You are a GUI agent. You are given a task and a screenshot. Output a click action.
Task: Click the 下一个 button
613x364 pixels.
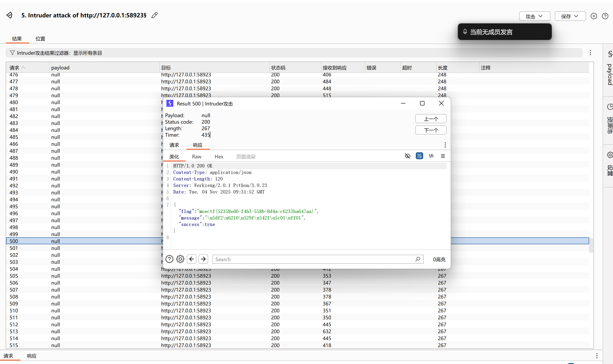[x=431, y=130]
